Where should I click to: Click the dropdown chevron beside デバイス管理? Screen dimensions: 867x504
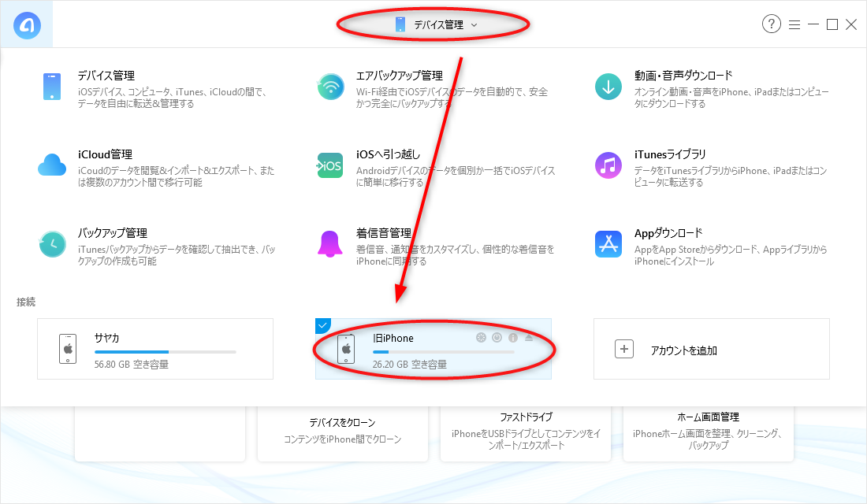474,25
